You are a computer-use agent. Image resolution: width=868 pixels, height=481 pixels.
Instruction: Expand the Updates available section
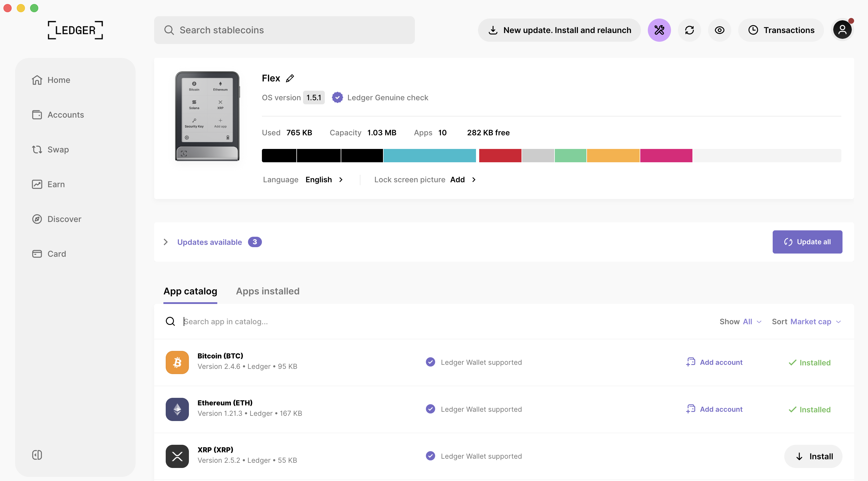(212, 242)
